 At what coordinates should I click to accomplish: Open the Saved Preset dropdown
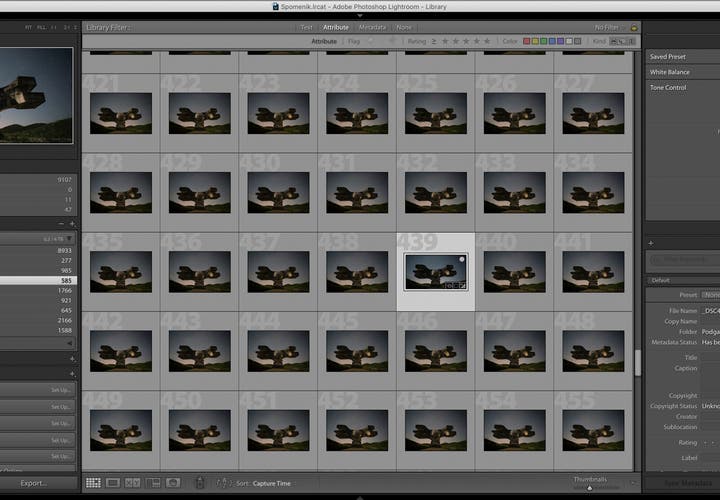coord(683,56)
